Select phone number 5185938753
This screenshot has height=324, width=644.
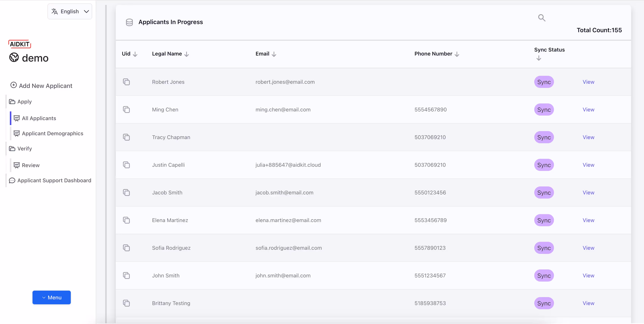click(430, 303)
